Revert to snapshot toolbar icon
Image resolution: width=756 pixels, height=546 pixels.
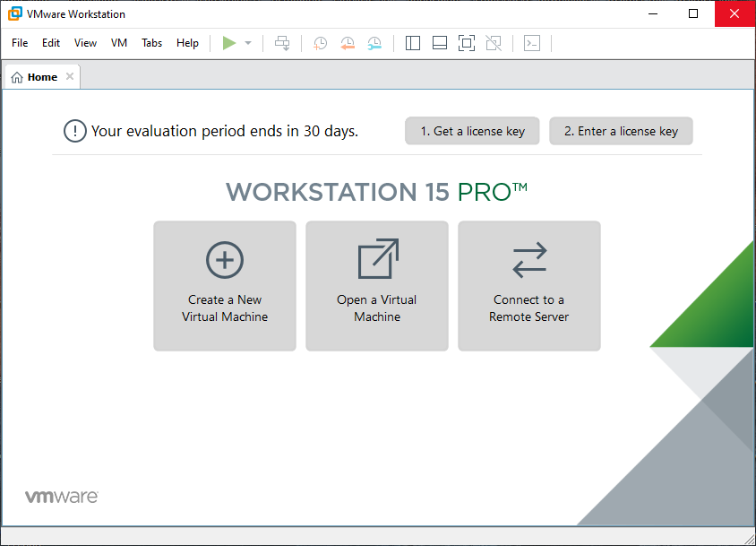(348, 43)
